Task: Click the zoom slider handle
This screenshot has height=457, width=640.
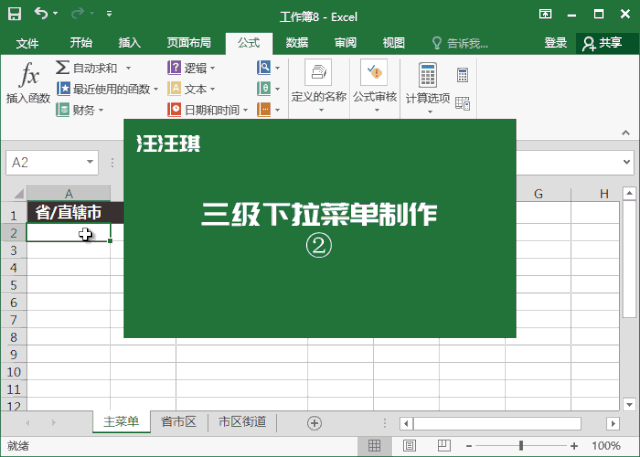Action: tap(521, 446)
